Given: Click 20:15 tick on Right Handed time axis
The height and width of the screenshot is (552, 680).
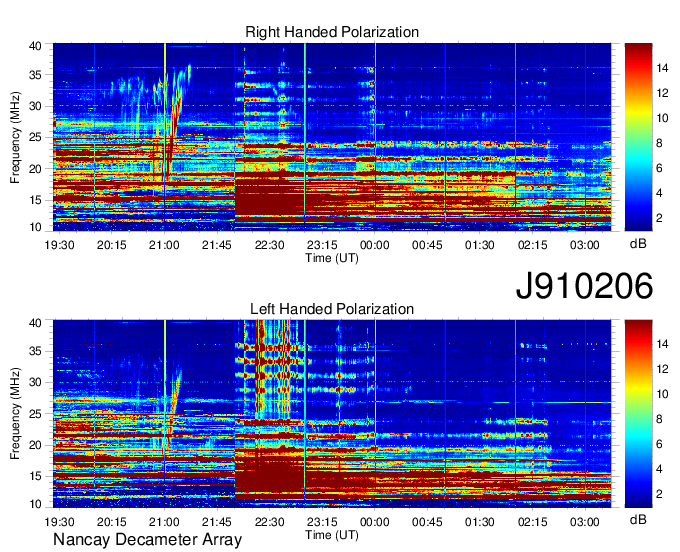Looking at the screenshot, I should pos(111,245).
